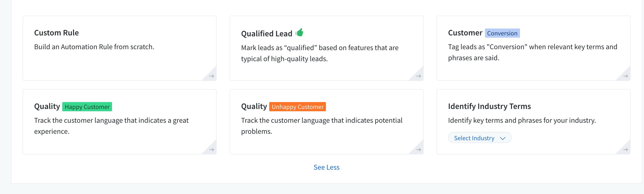The height and width of the screenshot is (194, 644).
Task: Click the green thumbs-up icon
Action: (x=299, y=32)
